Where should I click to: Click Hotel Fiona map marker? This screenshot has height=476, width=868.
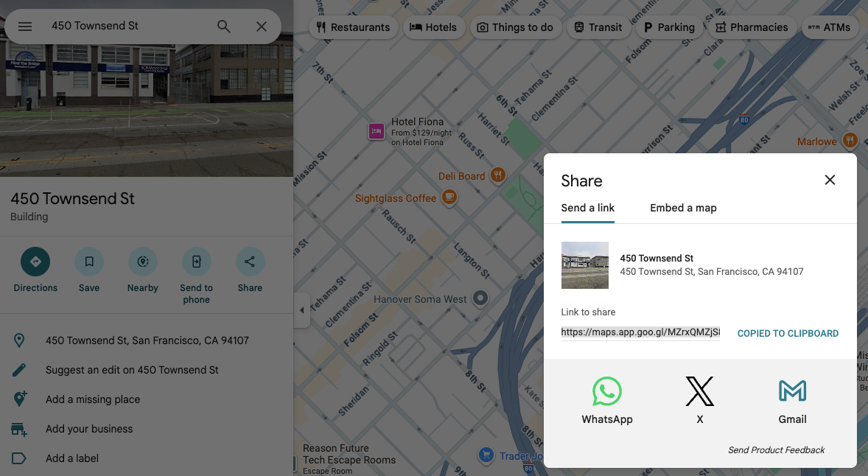377,131
